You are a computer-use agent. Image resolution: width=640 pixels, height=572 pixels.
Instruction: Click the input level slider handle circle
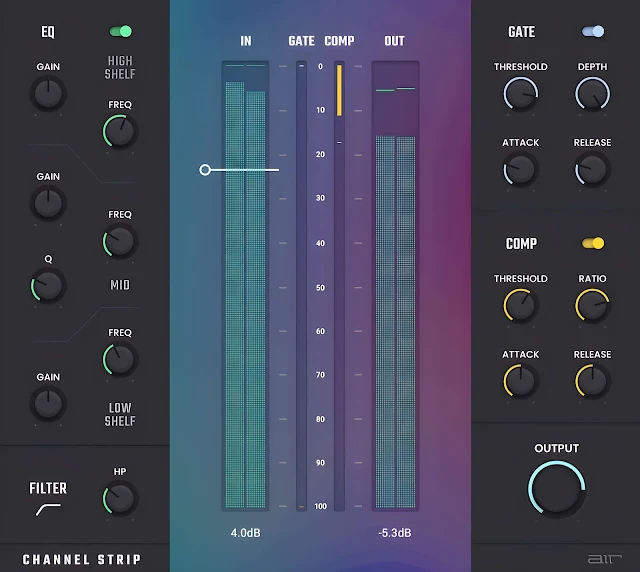[205, 170]
